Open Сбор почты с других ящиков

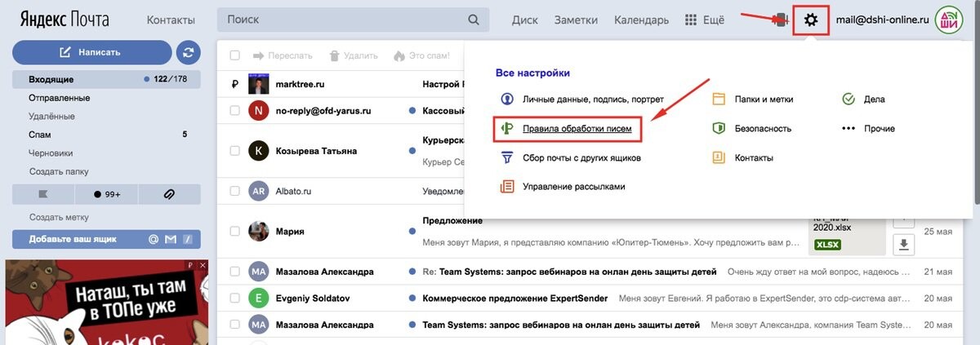(x=582, y=157)
